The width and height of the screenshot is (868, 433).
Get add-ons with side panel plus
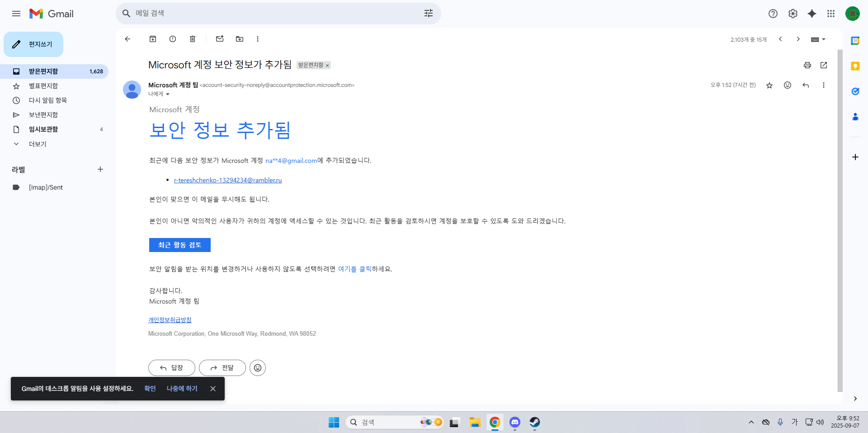pyautogui.click(x=855, y=157)
